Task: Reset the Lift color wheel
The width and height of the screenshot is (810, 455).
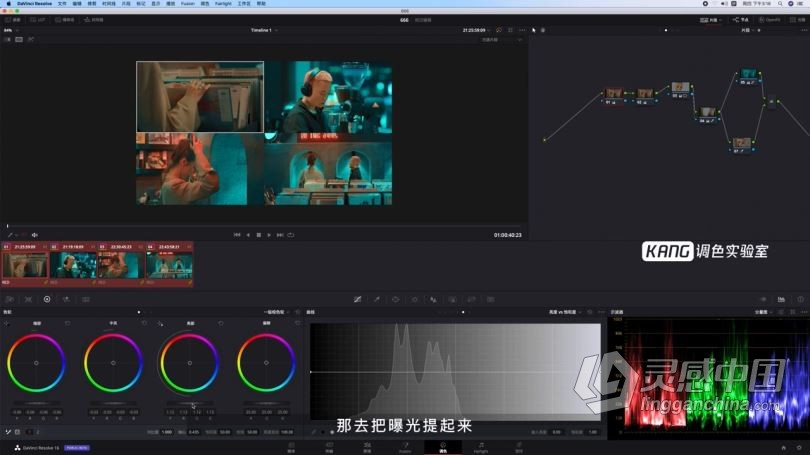Action: pyautogui.click(x=67, y=323)
